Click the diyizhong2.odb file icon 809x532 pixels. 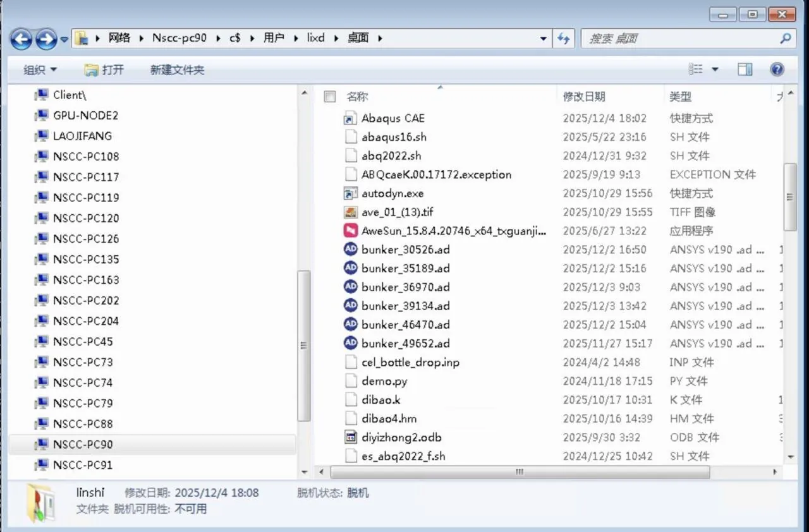click(350, 437)
